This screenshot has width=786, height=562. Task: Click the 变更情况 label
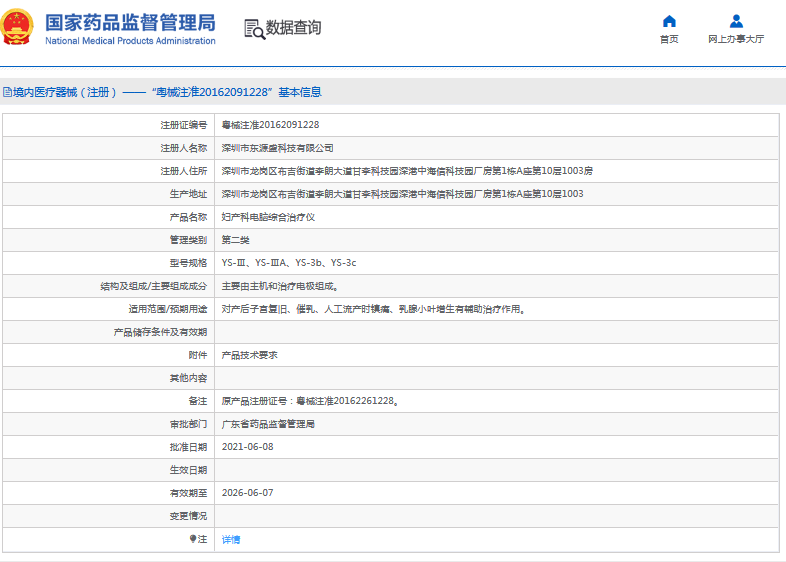click(x=188, y=516)
